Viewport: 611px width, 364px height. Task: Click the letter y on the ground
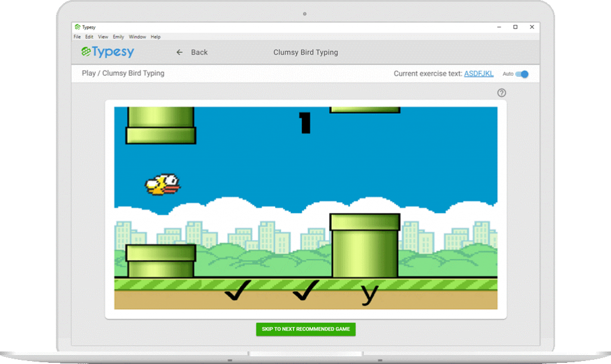[x=369, y=294]
